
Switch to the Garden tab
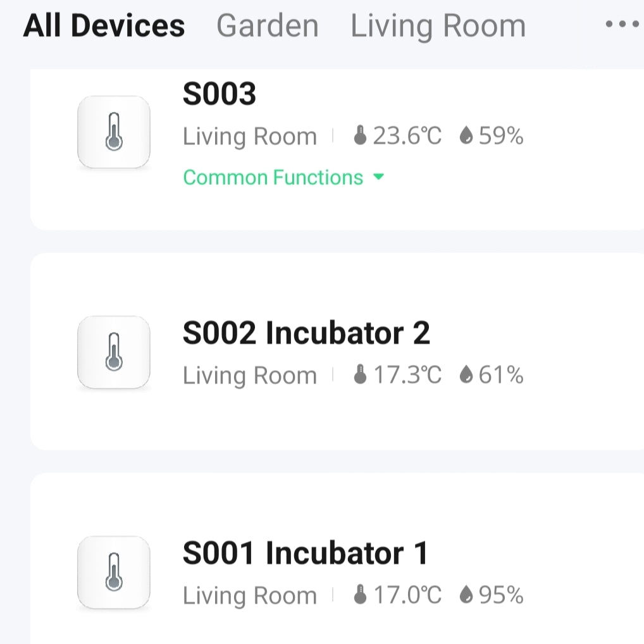tap(267, 26)
